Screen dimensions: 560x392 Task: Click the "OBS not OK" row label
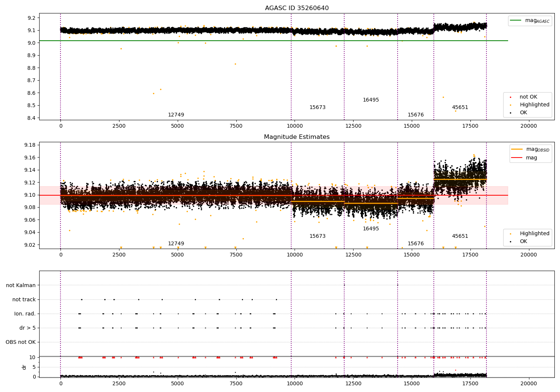point(21,342)
